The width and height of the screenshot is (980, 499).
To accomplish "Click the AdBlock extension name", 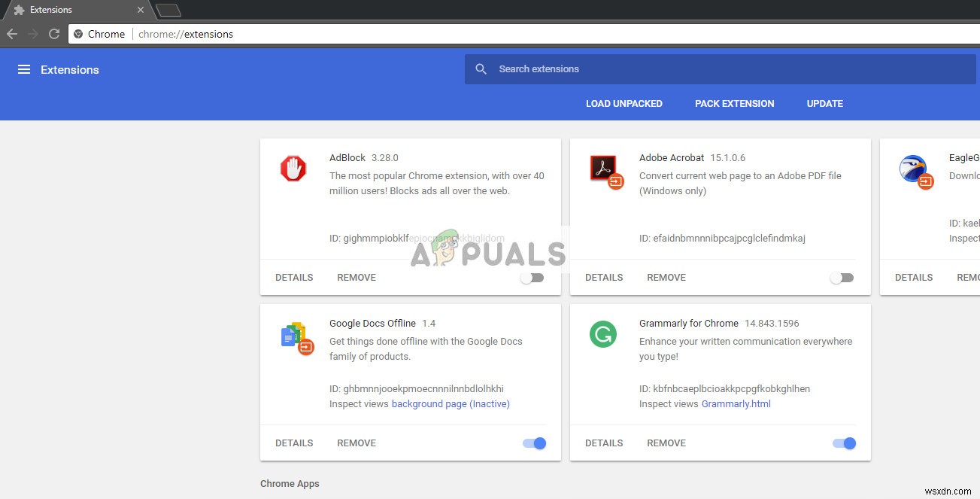I will [x=347, y=158].
